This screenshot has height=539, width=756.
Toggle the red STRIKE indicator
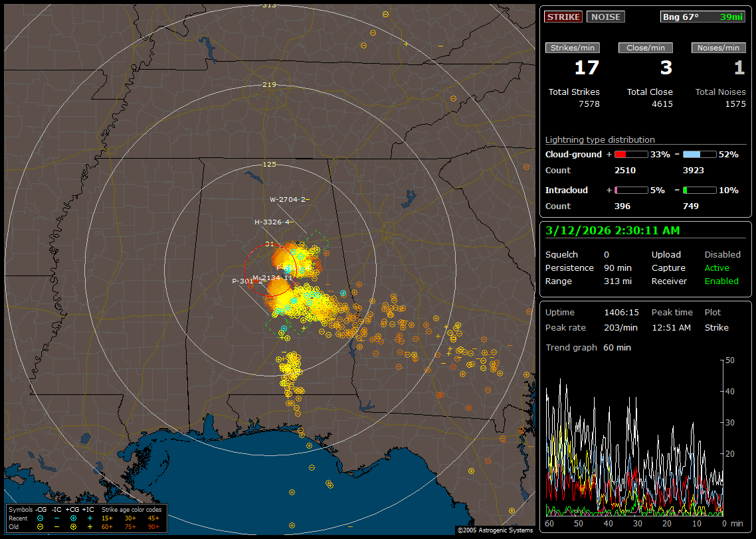coord(563,17)
